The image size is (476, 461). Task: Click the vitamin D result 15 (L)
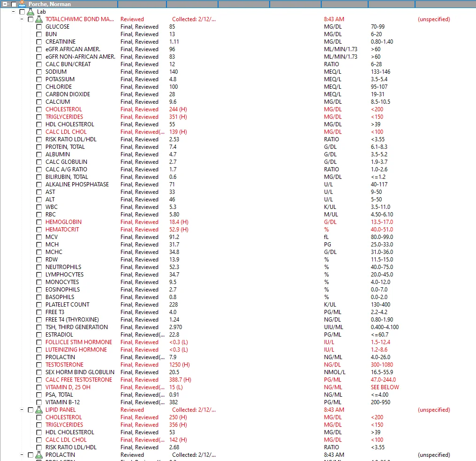tap(176, 387)
